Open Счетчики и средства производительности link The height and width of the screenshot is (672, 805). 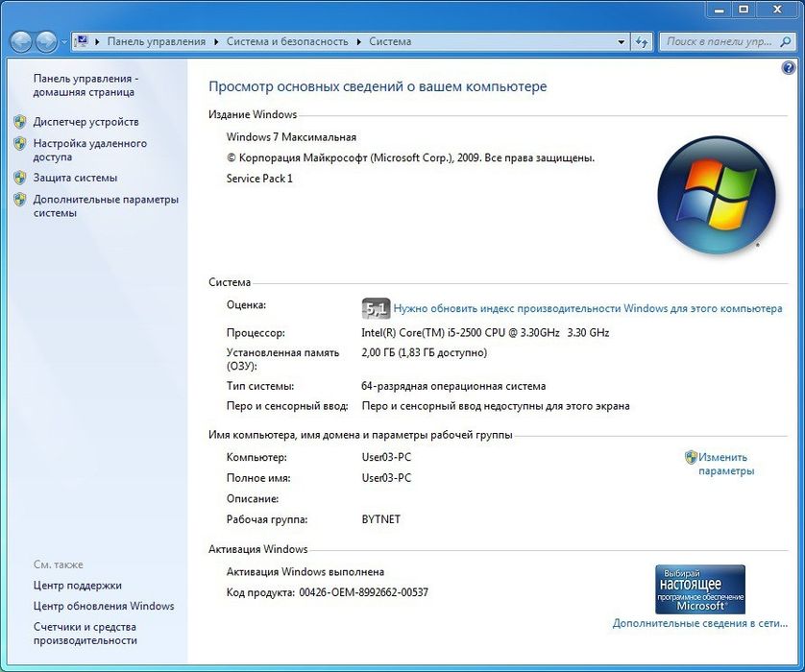click(x=85, y=634)
